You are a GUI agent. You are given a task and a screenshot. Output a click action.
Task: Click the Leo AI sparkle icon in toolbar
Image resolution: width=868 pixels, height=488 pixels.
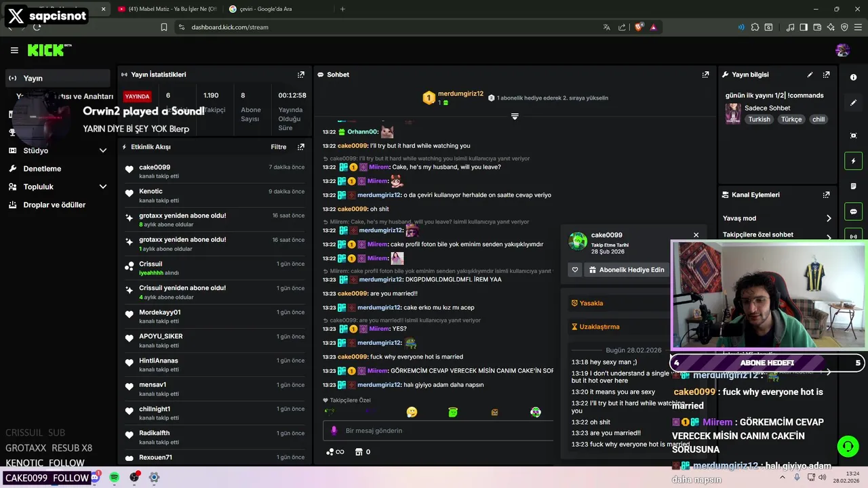[x=831, y=27]
